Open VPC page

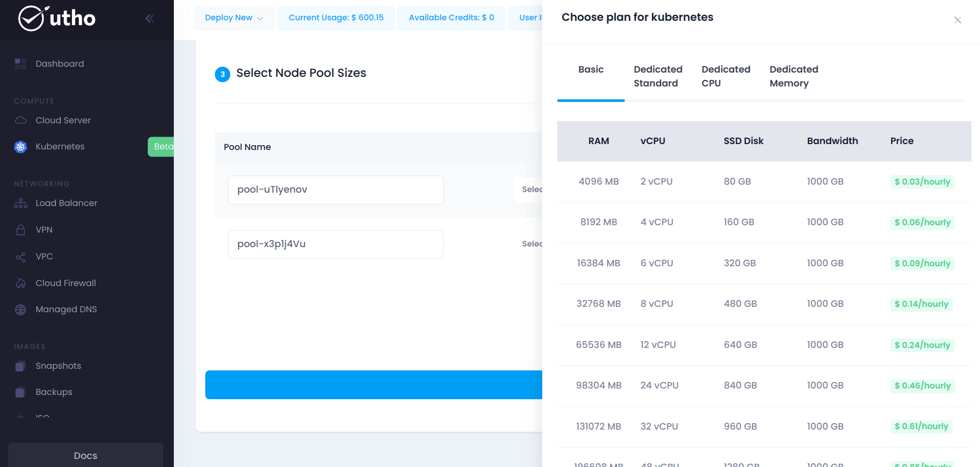point(44,257)
